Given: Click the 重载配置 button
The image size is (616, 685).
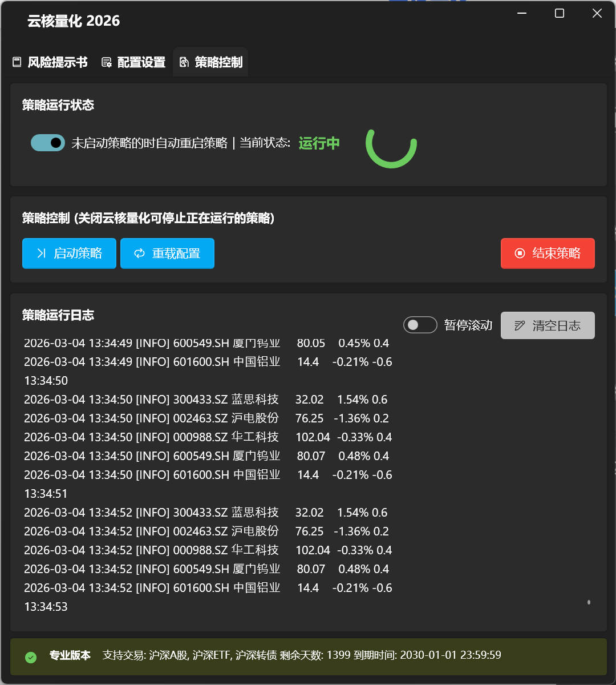Looking at the screenshot, I should click(167, 253).
